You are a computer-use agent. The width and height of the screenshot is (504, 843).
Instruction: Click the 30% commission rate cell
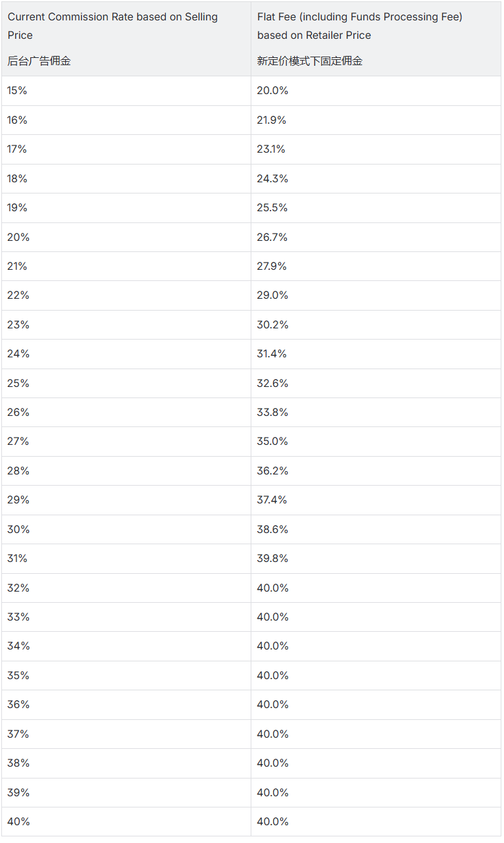pyautogui.click(x=18, y=529)
